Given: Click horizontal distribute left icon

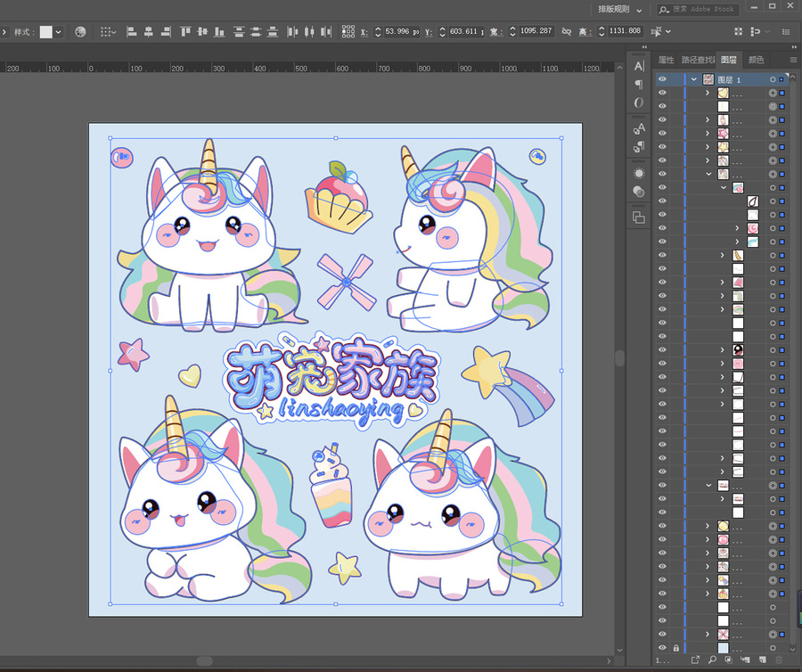Looking at the screenshot, I should [x=292, y=32].
